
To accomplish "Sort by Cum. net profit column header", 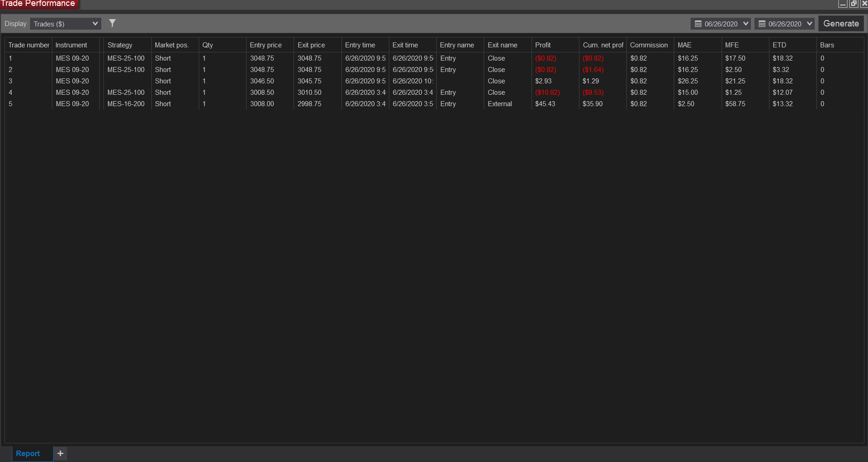I will click(603, 45).
